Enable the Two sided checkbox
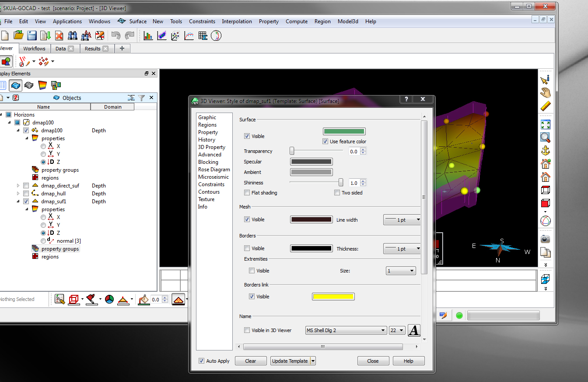The width and height of the screenshot is (588, 382). [x=337, y=193]
